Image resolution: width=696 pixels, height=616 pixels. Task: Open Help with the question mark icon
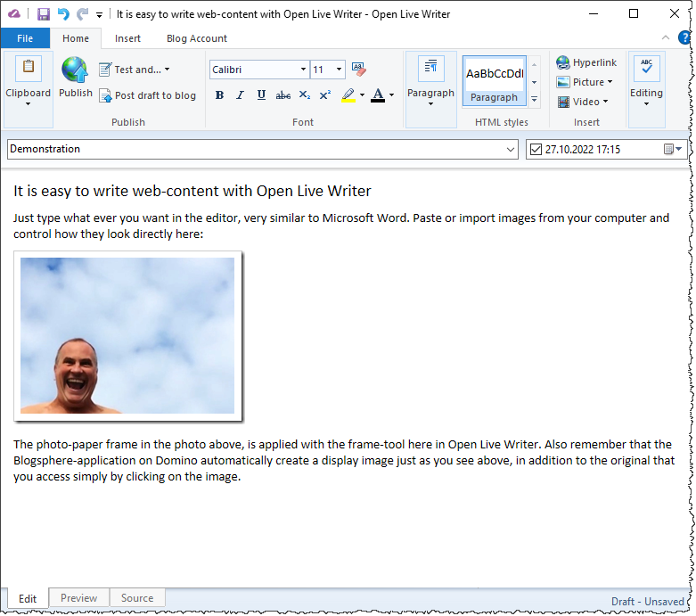coord(684,37)
